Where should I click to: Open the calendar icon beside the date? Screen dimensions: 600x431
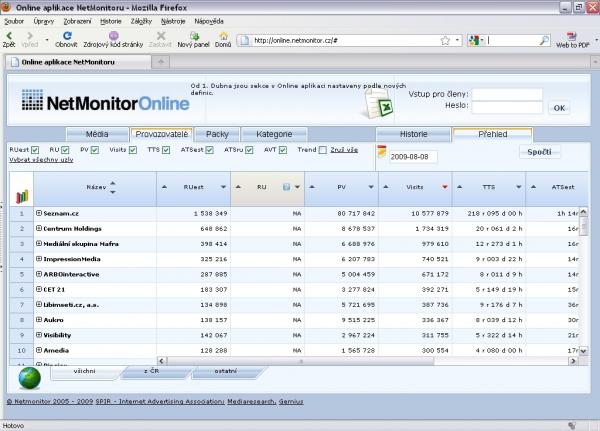(x=382, y=152)
